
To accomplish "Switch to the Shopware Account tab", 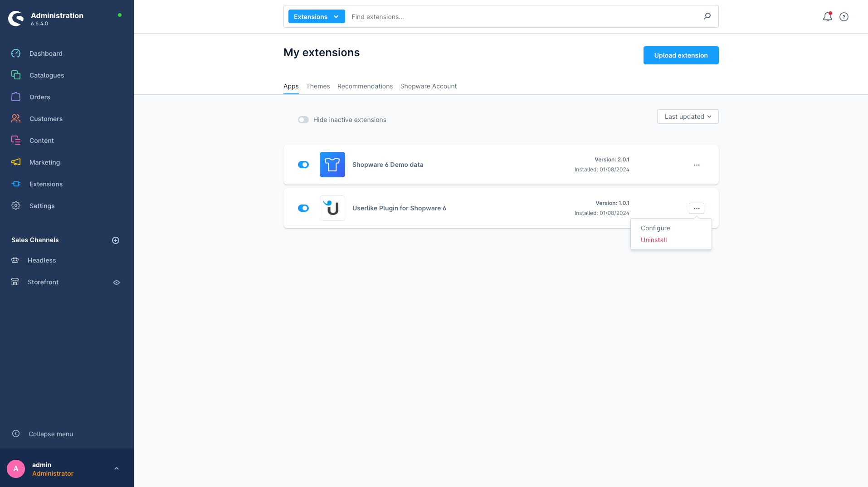I will [x=429, y=86].
